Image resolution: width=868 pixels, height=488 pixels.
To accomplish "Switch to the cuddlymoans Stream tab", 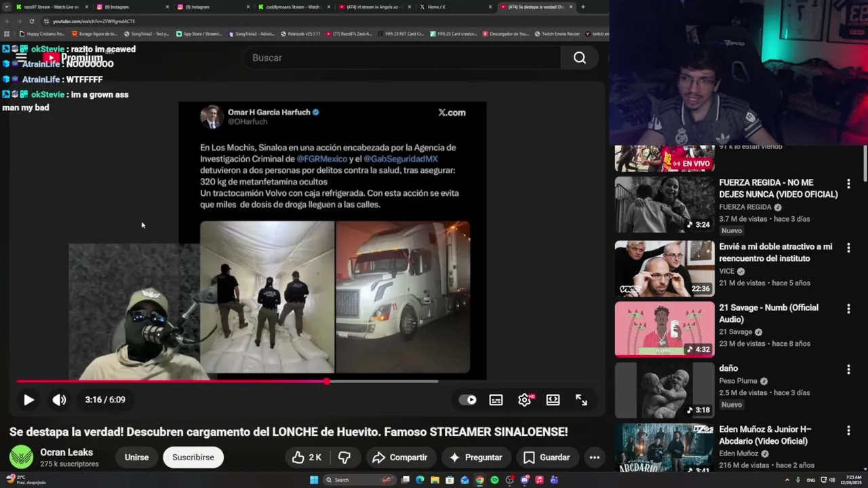I will click(x=293, y=7).
